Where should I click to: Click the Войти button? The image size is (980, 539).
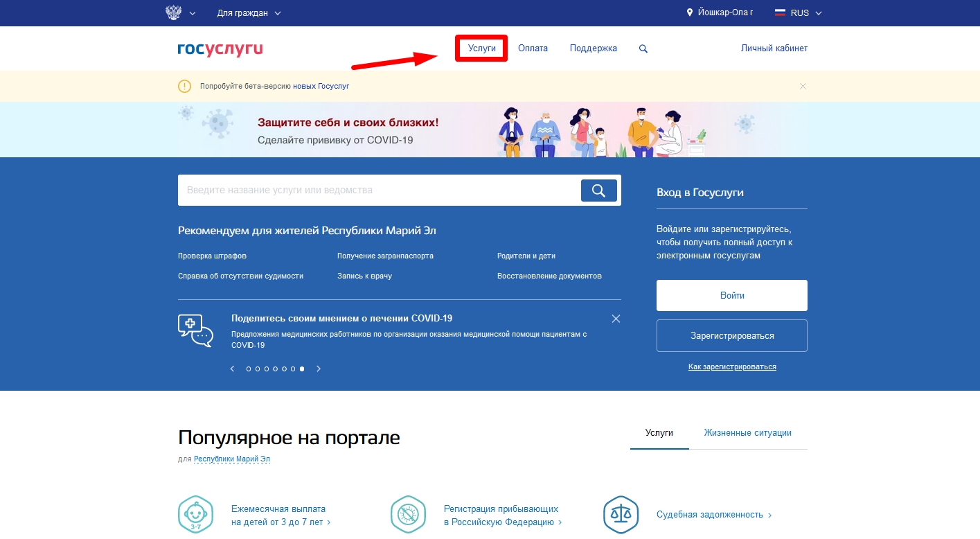[732, 296]
